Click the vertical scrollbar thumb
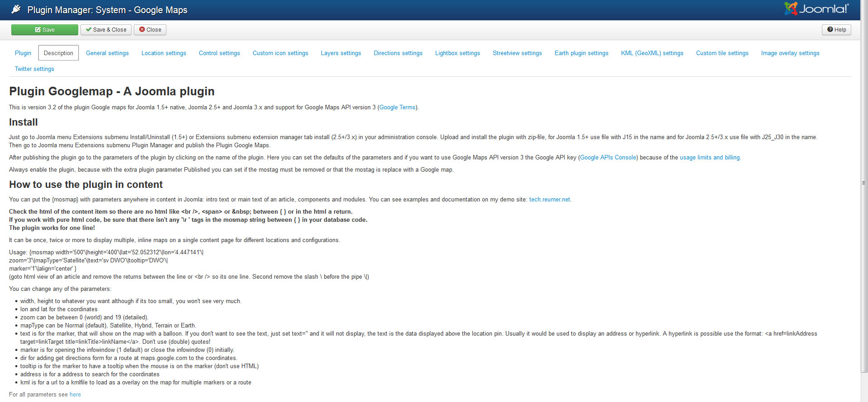Image resolution: width=868 pixels, height=402 pixels. click(x=864, y=186)
